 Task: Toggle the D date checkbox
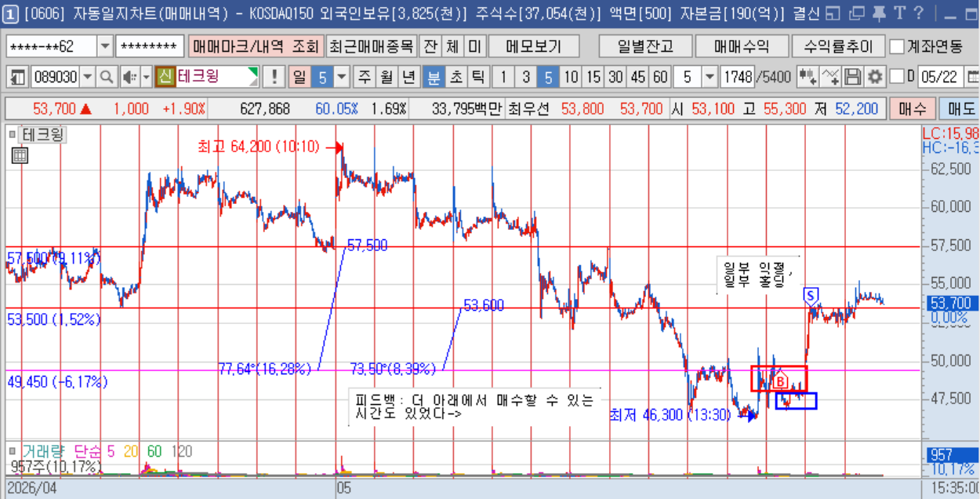point(898,77)
